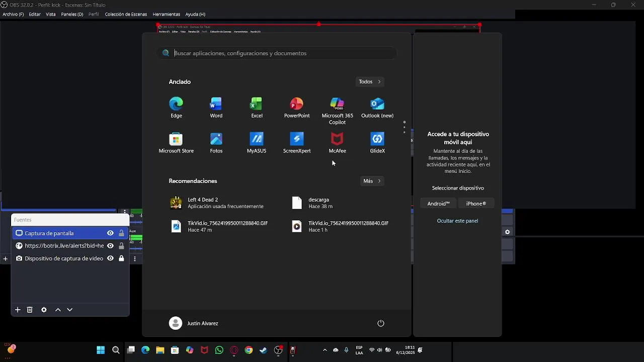The image size is (644, 362).
Task: Open Google Chrome from taskbar
Action: (249, 350)
